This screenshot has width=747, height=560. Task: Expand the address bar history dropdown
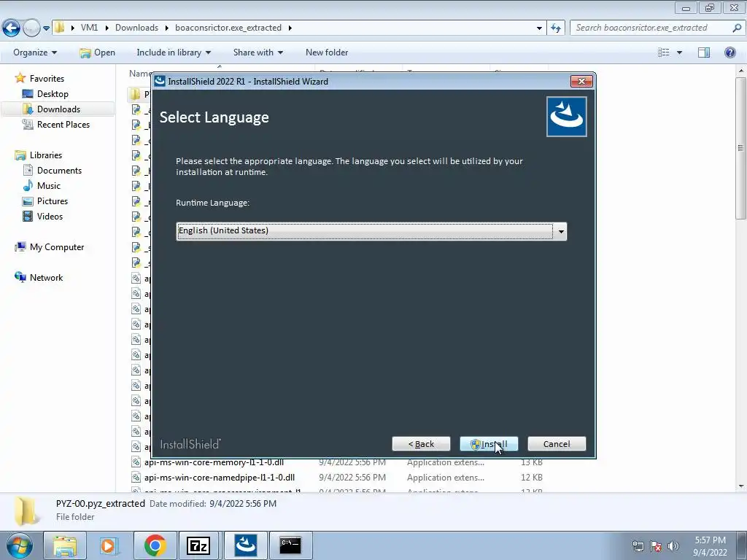[x=539, y=28]
